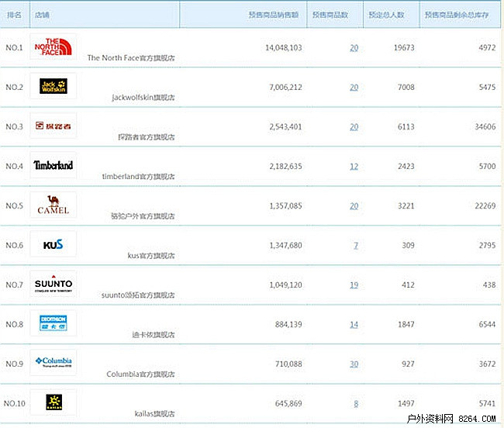
Task: Click The North Face logo
Action: click(54, 47)
